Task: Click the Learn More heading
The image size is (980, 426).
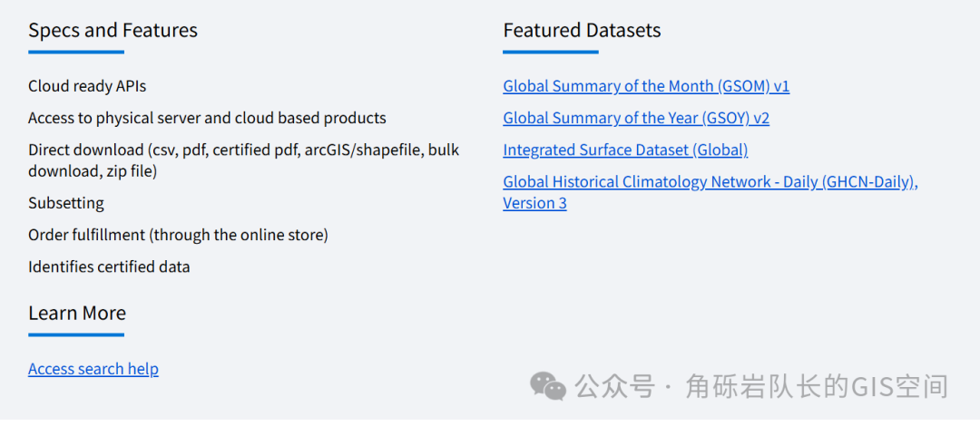Action: (x=77, y=313)
